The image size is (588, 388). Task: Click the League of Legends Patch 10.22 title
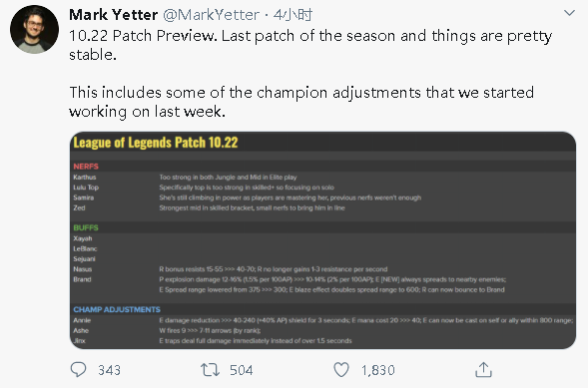tap(156, 143)
